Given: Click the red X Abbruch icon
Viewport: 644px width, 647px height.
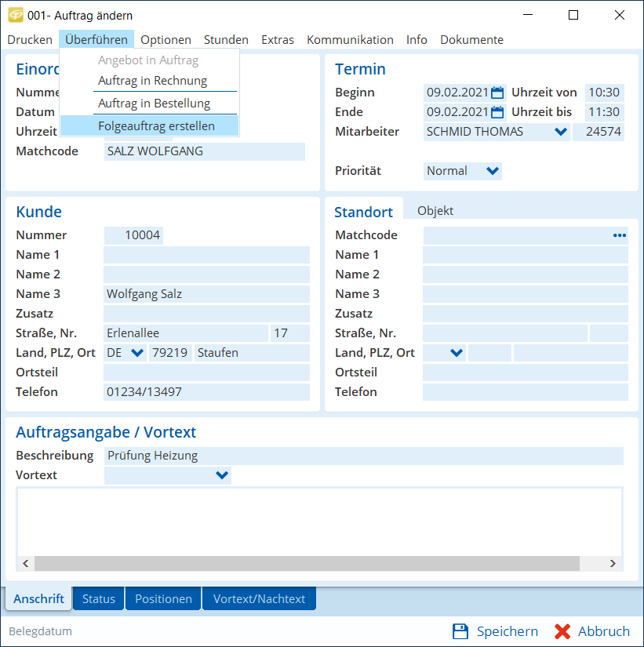Looking at the screenshot, I should pyautogui.click(x=562, y=631).
